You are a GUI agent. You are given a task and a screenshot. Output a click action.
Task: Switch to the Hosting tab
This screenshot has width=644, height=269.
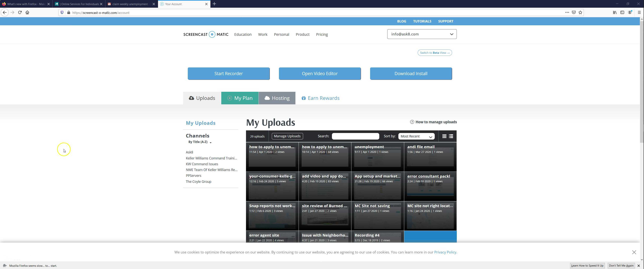(x=277, y=98)
